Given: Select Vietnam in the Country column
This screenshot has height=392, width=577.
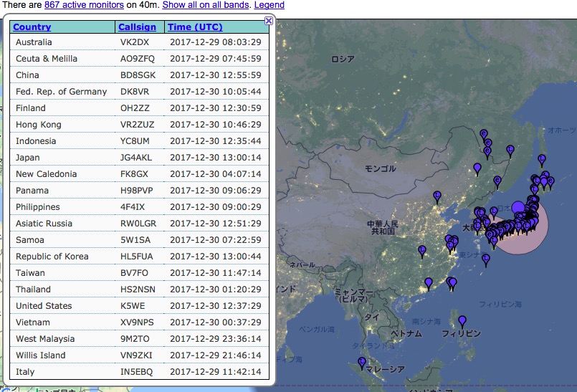Looking at the screenshot, I should [x=33, y=322].
